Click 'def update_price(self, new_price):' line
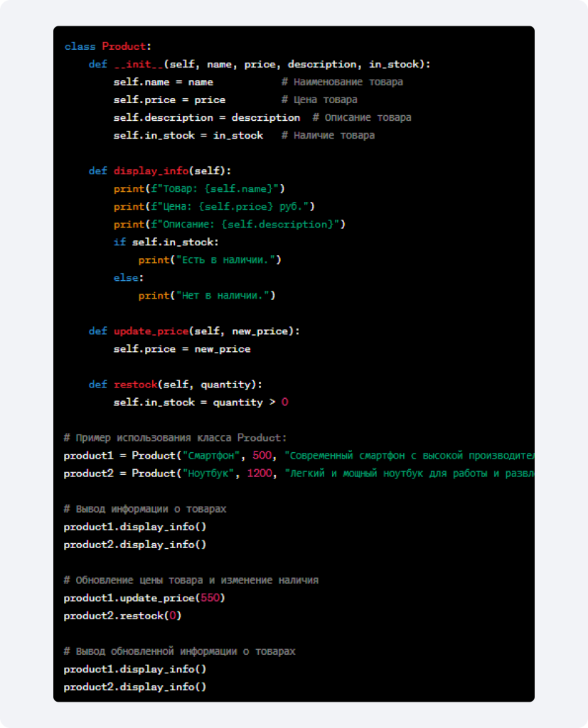588x728 pixels. click(x=194, y=331)
